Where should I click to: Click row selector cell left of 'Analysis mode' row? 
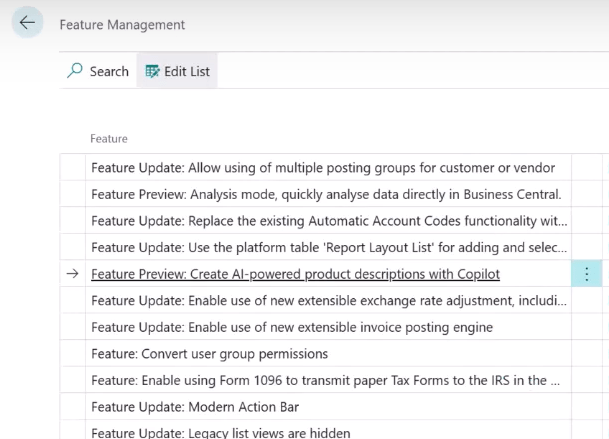[72, 194]
